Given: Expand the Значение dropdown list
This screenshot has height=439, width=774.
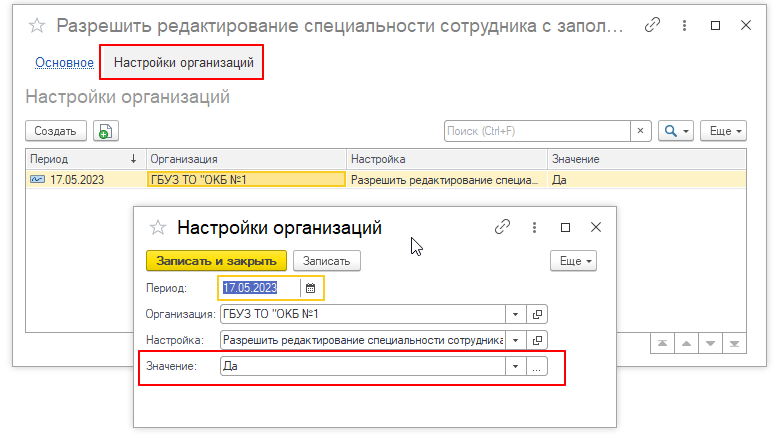Looking at the screenshot, I should click(515, 367).
